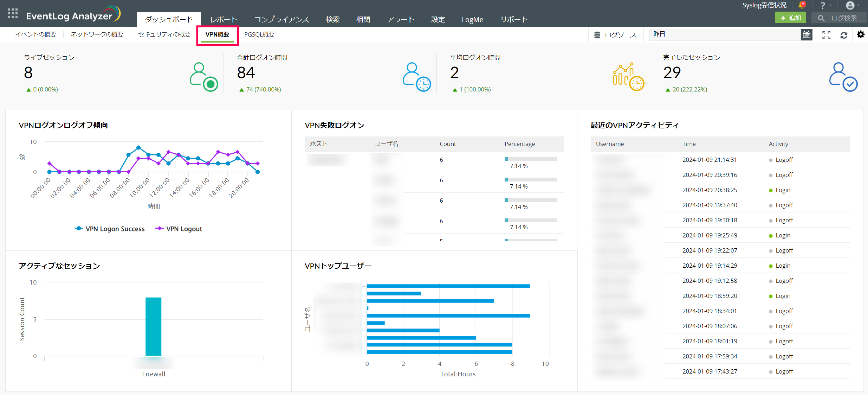Click the fullscreen expand icon
The height and width of the screenshot is (395, 868).
[x=826, y=35]
